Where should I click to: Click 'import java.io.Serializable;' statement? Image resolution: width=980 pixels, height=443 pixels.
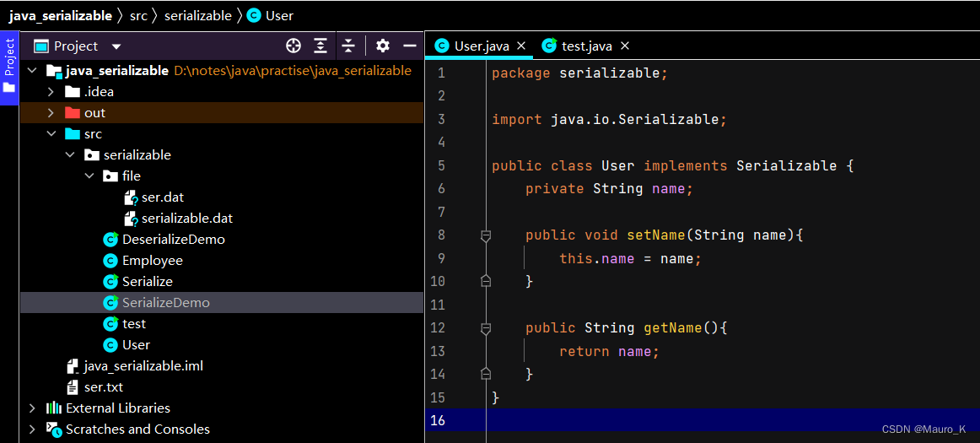(x=610, y=120)
